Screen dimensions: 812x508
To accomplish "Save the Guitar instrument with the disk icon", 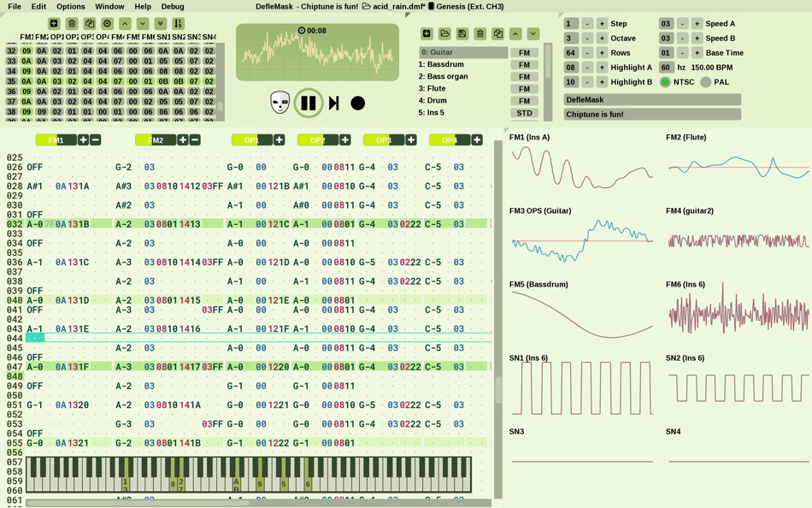I will point(463,33).
